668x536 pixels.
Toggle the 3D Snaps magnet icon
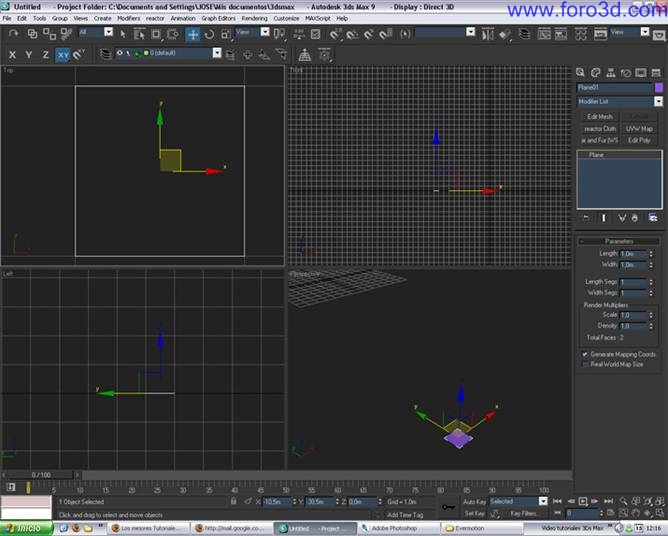point(335,34)
